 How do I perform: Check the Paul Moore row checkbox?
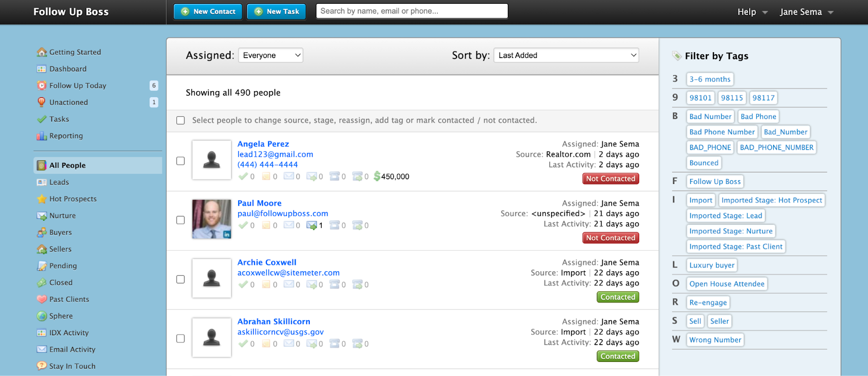pos(181,220)
